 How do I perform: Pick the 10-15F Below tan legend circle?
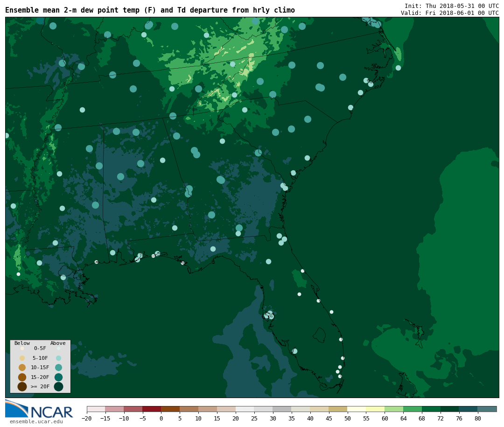[22, 367]
